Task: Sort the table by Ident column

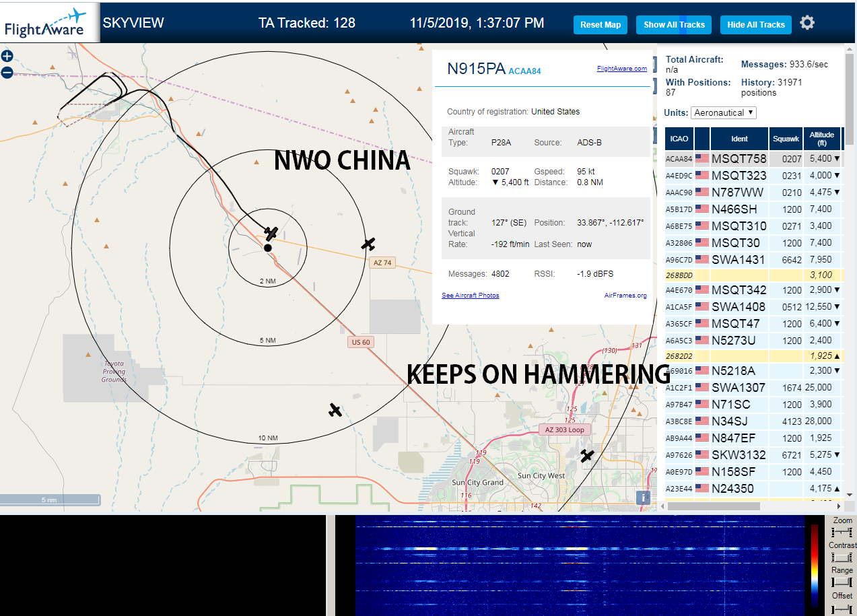Action: click(x=739, y=139)
